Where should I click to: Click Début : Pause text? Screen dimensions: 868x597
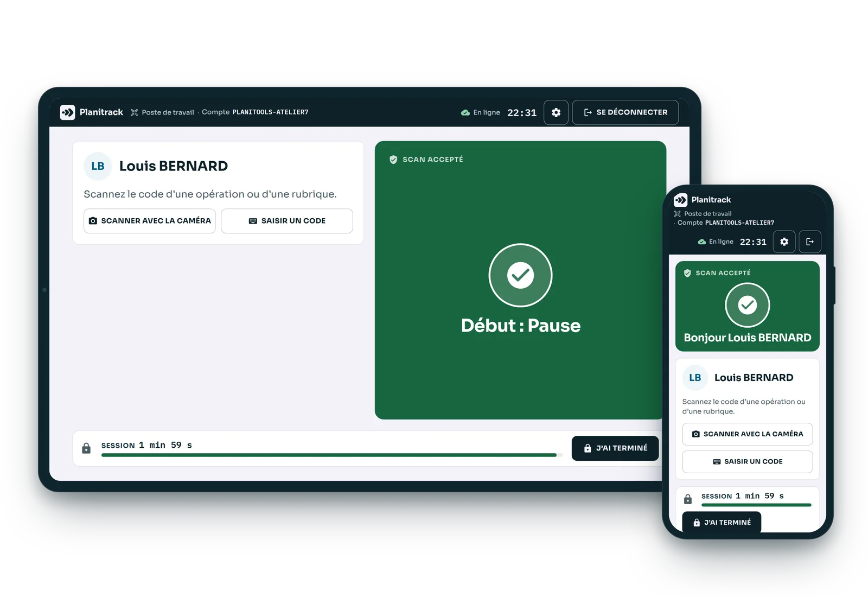point(521,326)
